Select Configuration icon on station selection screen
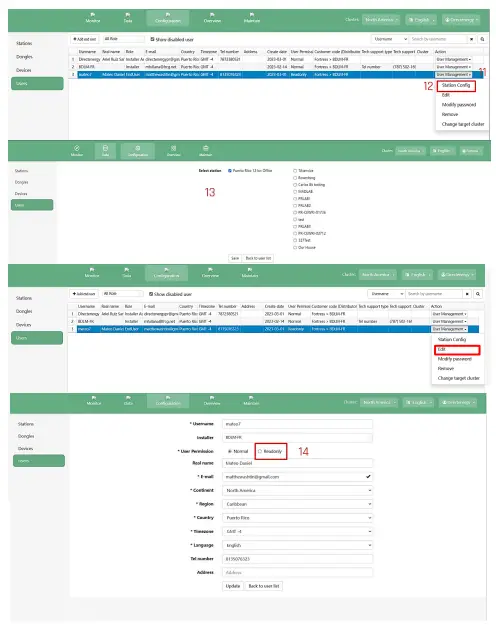 coord(138,150)
